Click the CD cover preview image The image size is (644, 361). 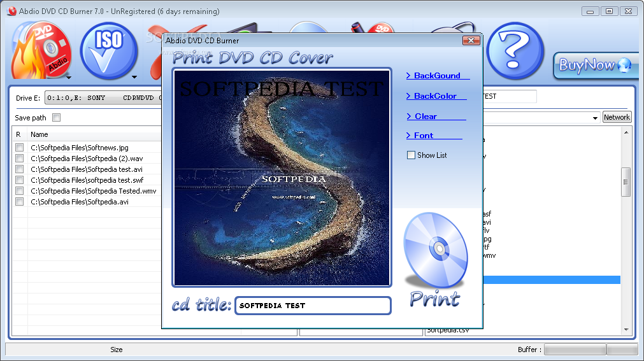[x=282, y=178]
